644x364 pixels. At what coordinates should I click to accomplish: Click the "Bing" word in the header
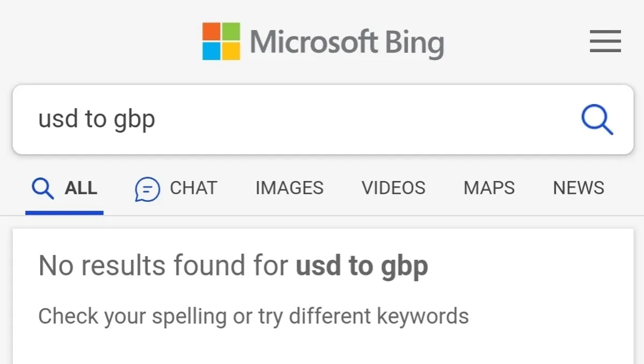414,42
